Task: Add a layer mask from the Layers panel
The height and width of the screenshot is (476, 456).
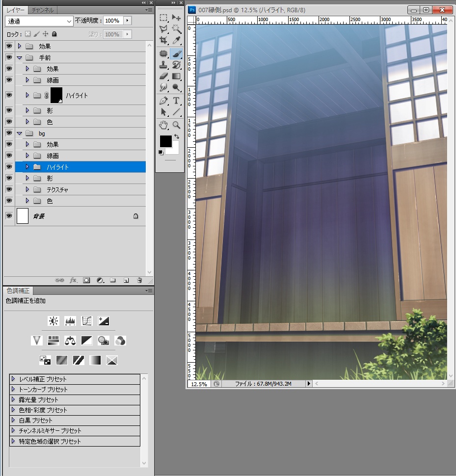Action: tap(86, 280)
